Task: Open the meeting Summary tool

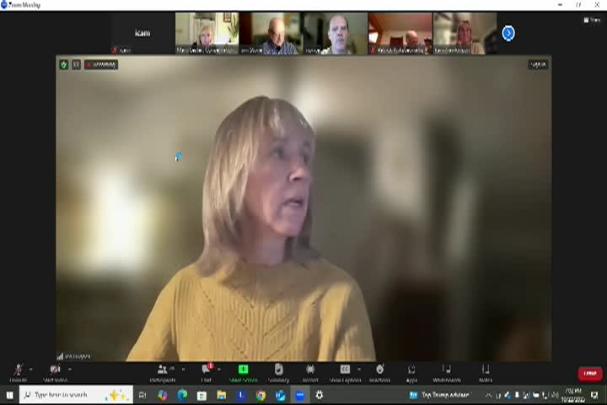Action: (x=278, y=372)
